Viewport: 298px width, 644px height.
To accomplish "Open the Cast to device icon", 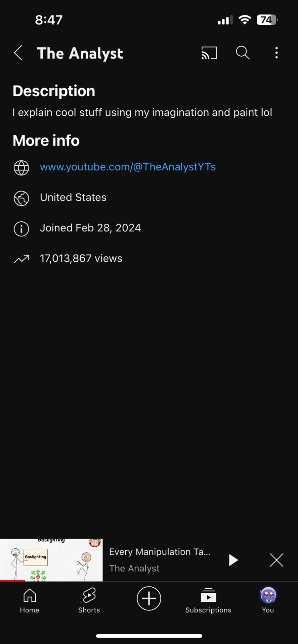I will [x=209, y=53].
